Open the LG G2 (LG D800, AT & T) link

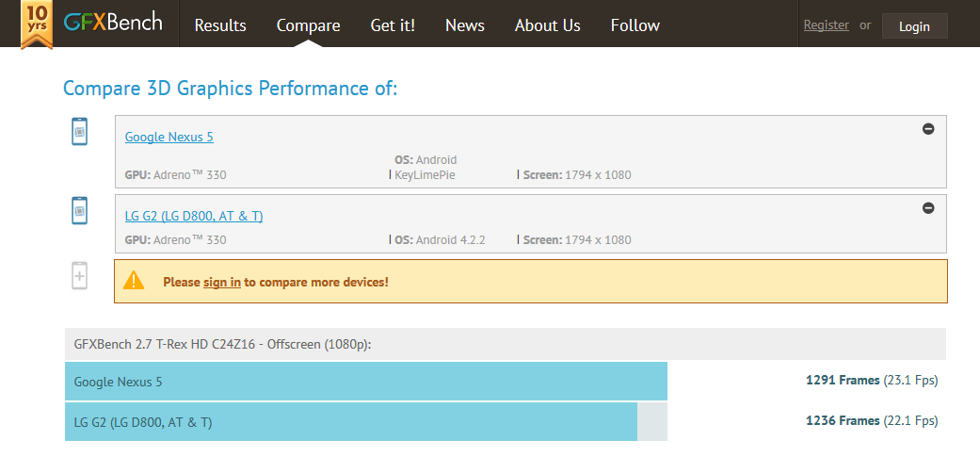coord(194,217)
